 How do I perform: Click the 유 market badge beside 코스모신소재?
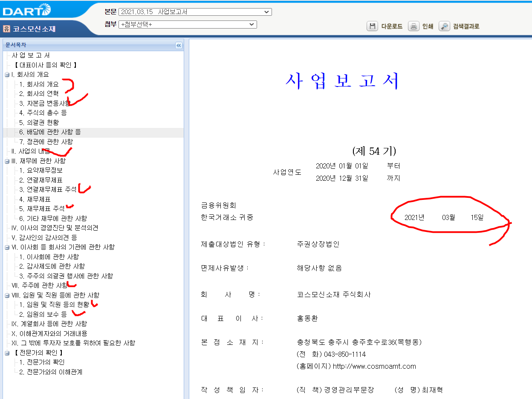[6, 29]
